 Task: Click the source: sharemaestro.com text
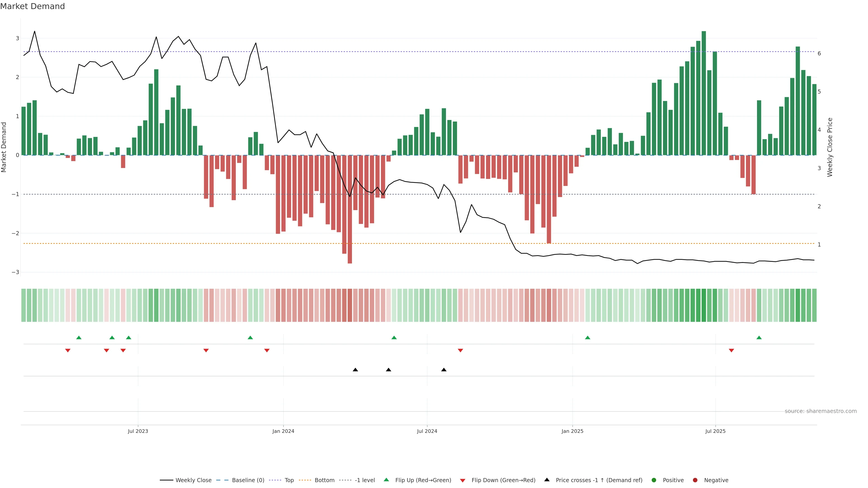click(x=821, y=411)
